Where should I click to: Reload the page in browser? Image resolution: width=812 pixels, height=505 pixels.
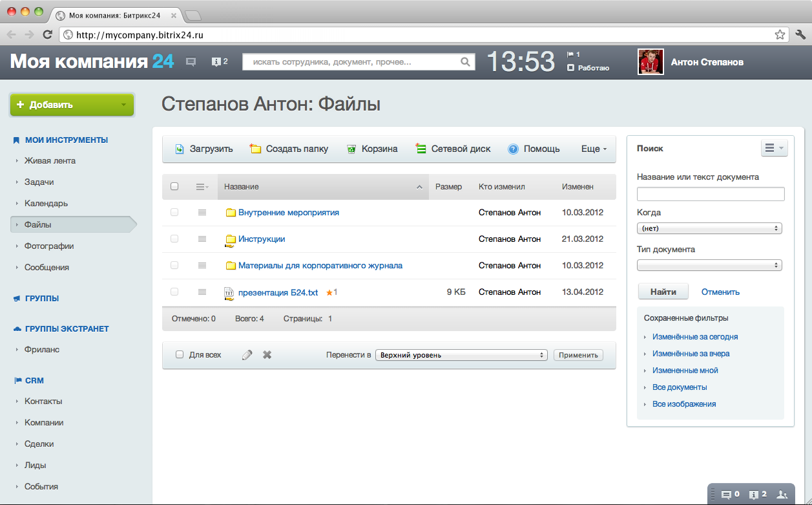47,34
